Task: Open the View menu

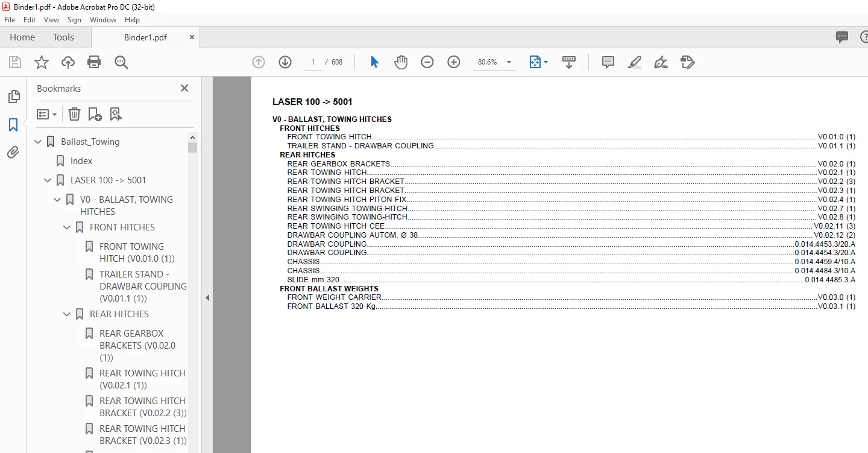Action: (52, 20)
